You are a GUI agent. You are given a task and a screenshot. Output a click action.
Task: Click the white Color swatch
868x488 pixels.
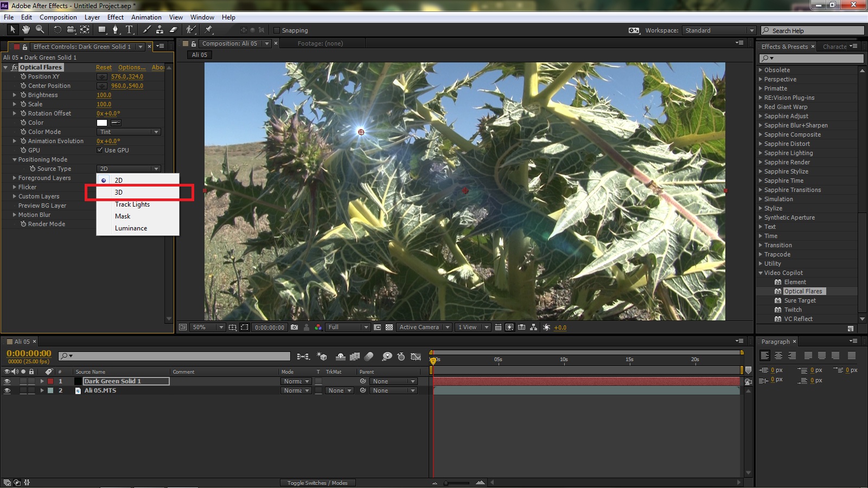[x=102, y=123]
